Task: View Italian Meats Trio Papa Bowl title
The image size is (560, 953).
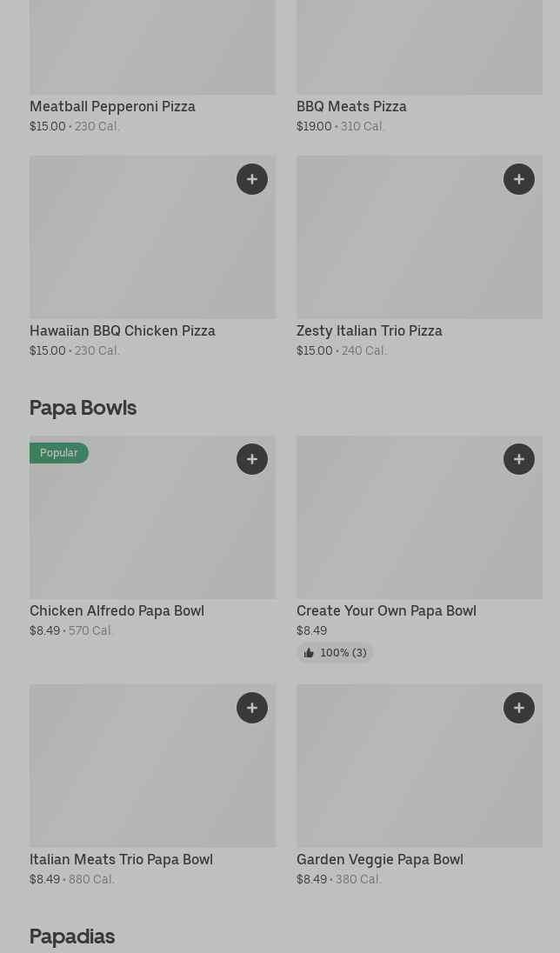Action: point(121,859)
